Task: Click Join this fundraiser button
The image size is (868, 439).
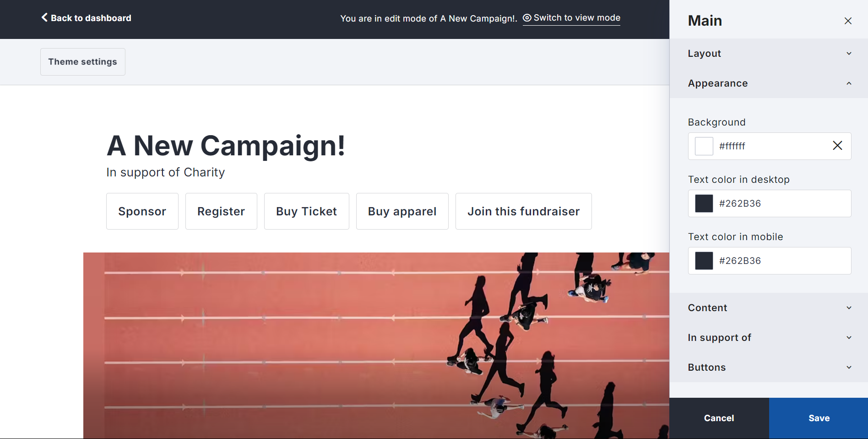Action: click(523, 211)
